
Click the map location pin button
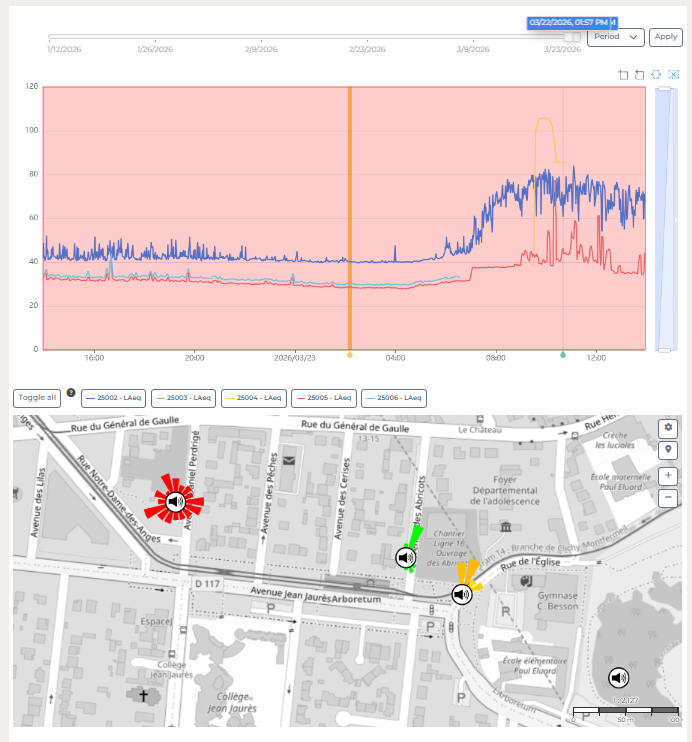pos(667,451)
